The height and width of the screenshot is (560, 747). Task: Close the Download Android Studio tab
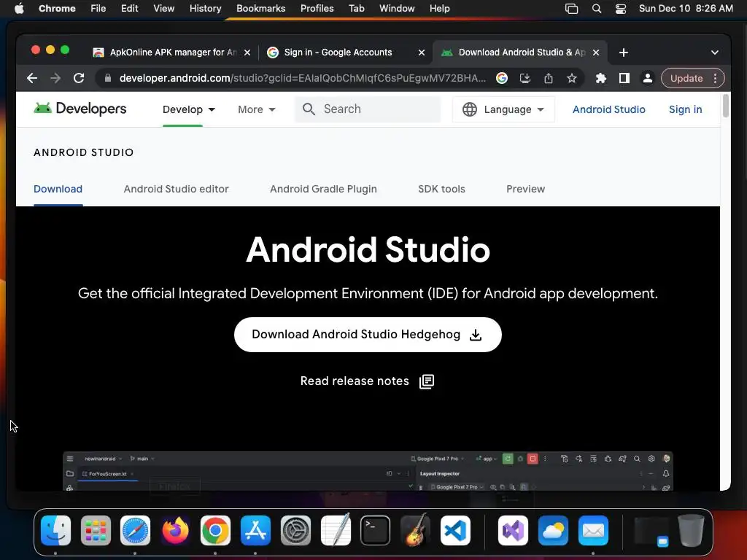596,52
